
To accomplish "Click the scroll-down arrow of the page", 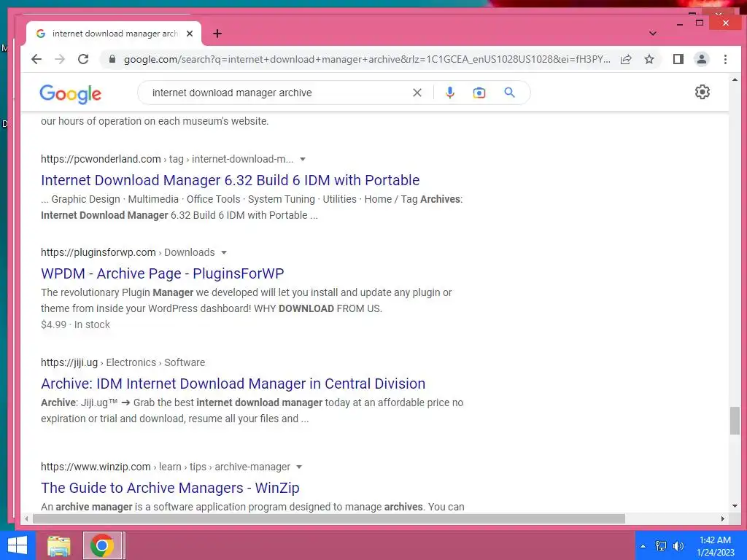I will click(x=735, y=506).
